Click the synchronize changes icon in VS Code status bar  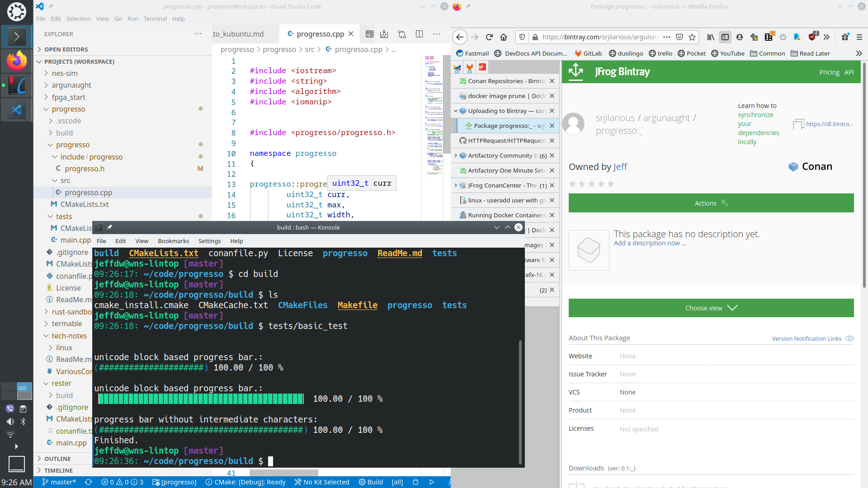tap(89, 482)
